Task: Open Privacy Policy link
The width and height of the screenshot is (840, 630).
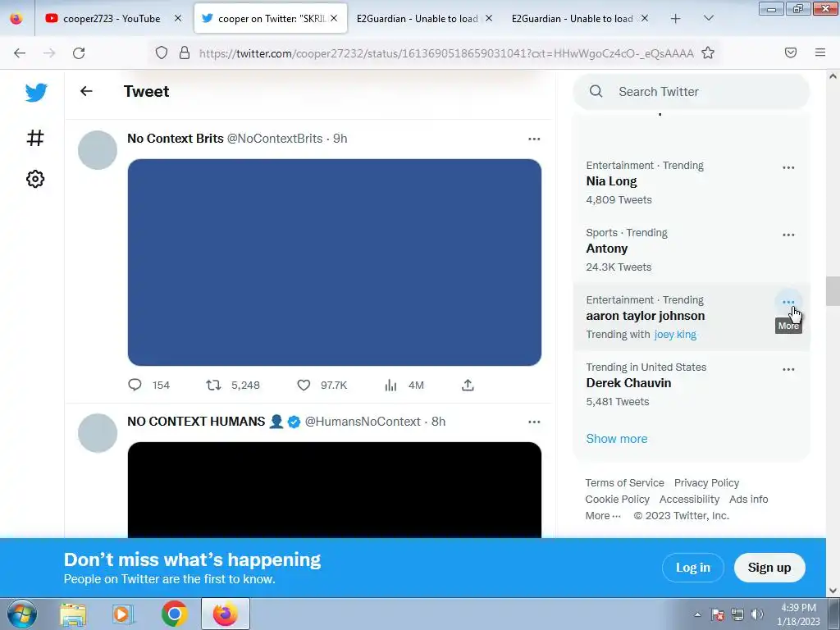Action: 706,482
